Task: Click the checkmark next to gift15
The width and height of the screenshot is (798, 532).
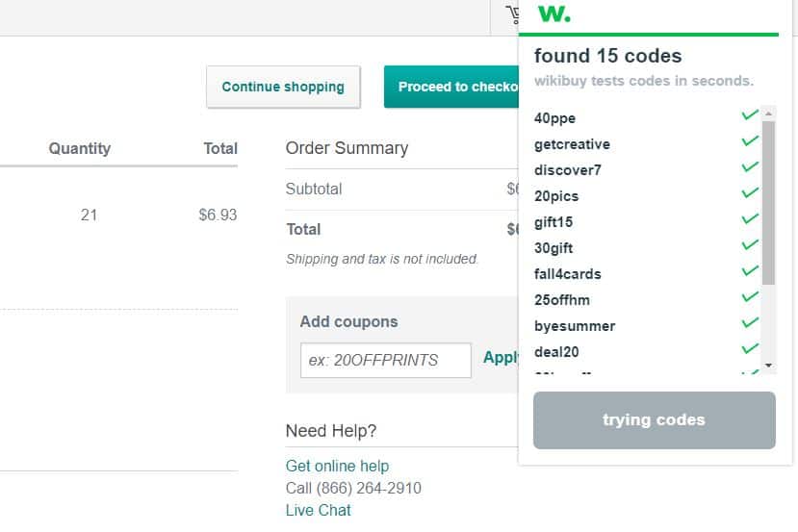Action: pos(750,218)
